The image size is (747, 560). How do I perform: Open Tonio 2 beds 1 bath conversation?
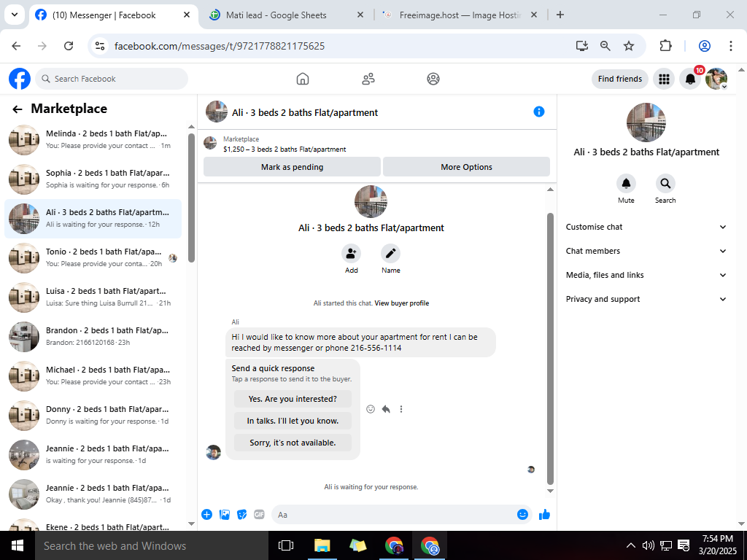tap(93, 257)
